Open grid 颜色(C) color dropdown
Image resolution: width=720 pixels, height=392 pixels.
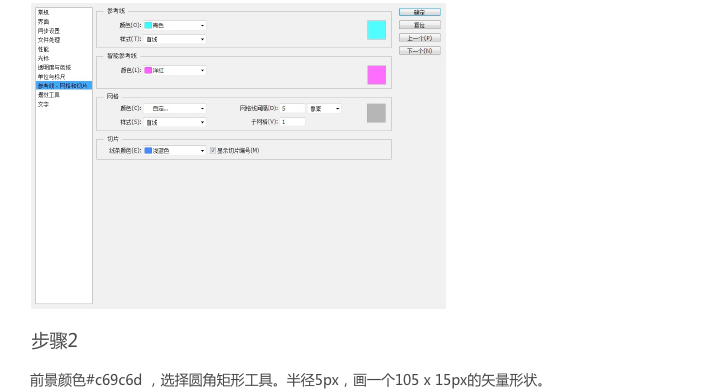[x=174, y=108]
